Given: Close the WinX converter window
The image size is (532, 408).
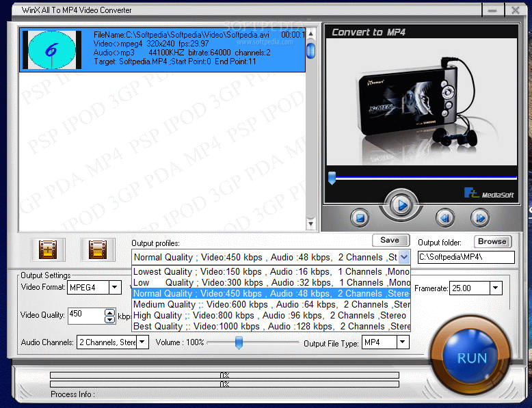Looking at the screenshot, I should point(516,10).
